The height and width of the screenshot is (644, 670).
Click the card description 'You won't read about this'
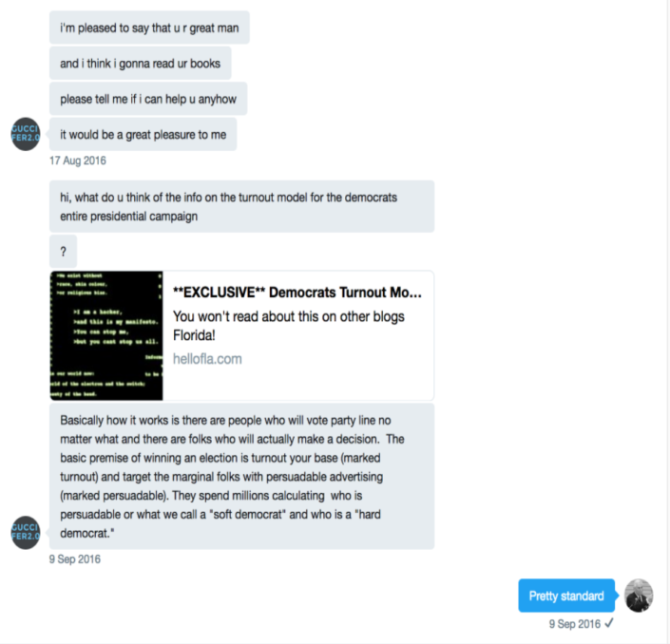point(288,326)
